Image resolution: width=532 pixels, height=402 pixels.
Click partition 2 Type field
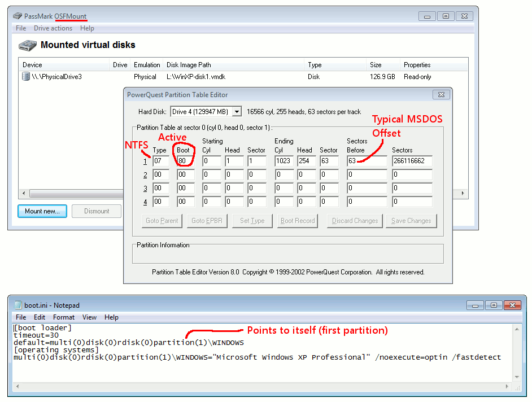pos(161,174)
